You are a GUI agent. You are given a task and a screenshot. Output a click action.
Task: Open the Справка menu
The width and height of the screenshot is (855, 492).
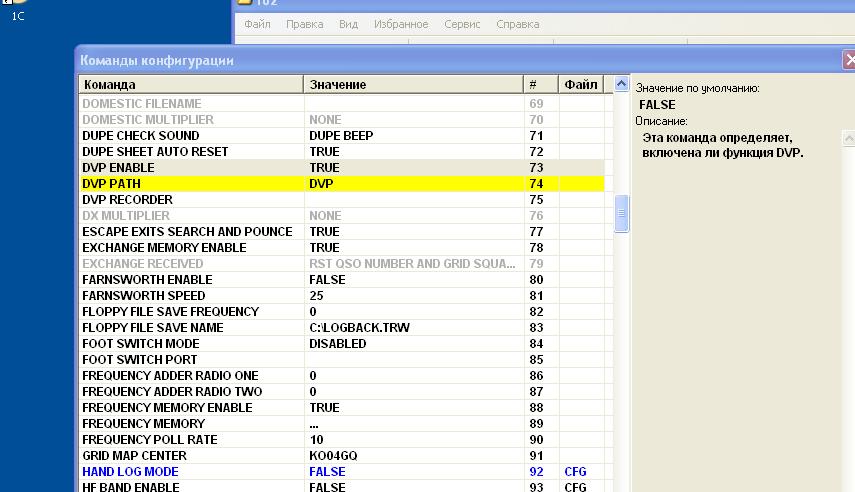click(x=517, y=24)
